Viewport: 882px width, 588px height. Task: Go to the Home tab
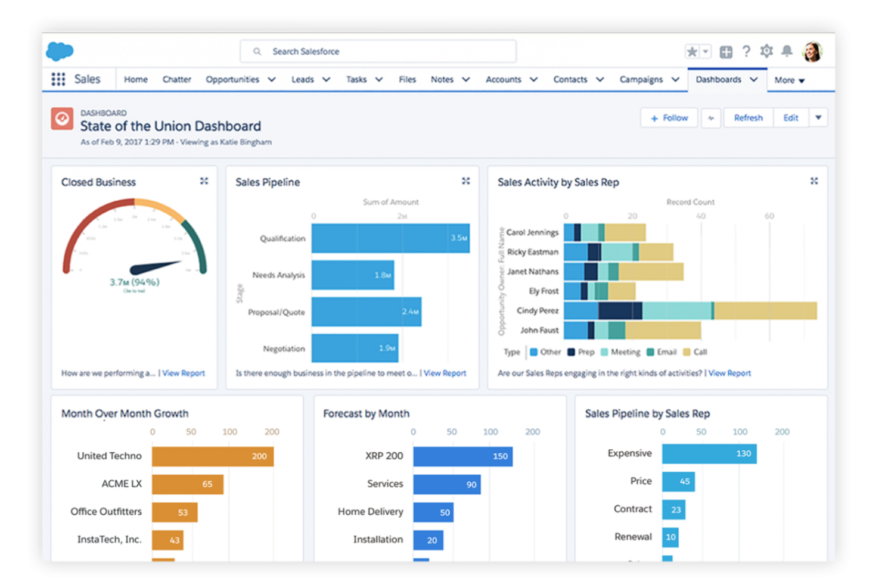click(136, 79)
